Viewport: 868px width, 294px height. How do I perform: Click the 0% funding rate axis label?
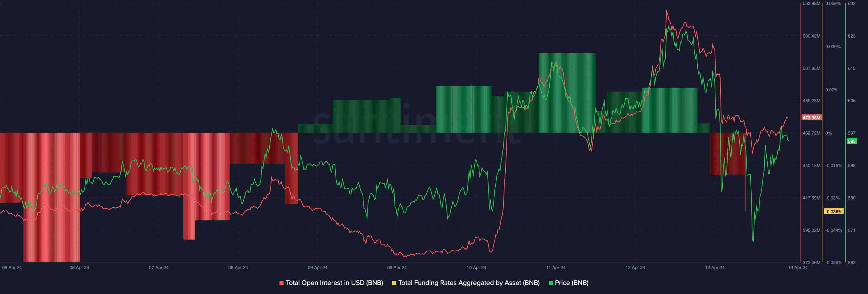[829, 133]
